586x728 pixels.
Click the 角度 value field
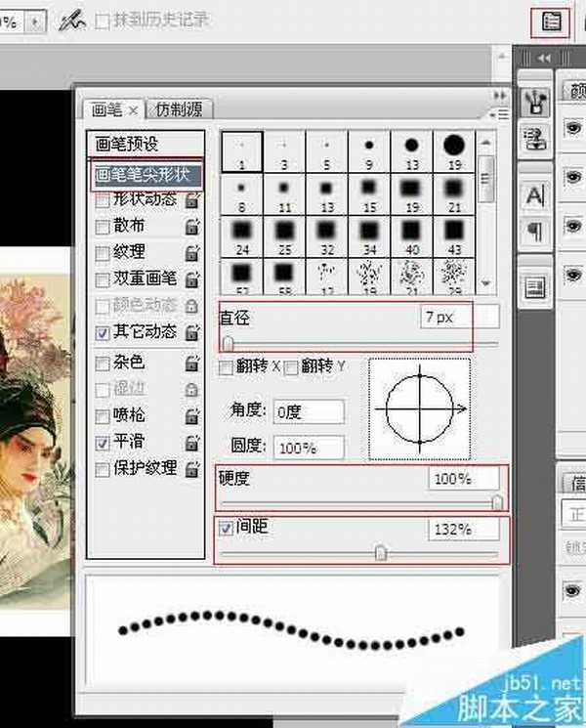coord(309,411)
